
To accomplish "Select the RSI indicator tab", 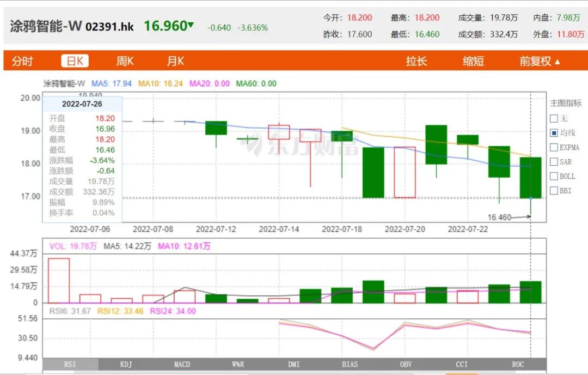I will 70,364.
